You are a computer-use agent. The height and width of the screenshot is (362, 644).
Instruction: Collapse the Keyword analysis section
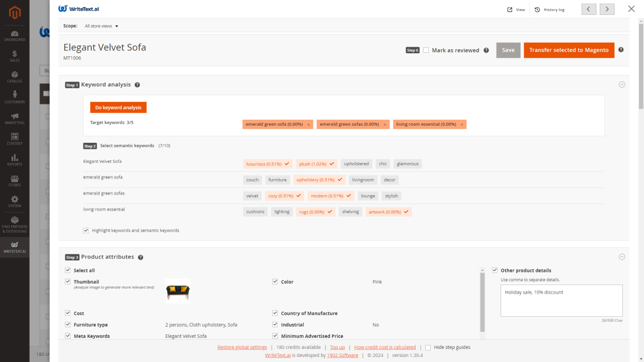tap(622, 84)
